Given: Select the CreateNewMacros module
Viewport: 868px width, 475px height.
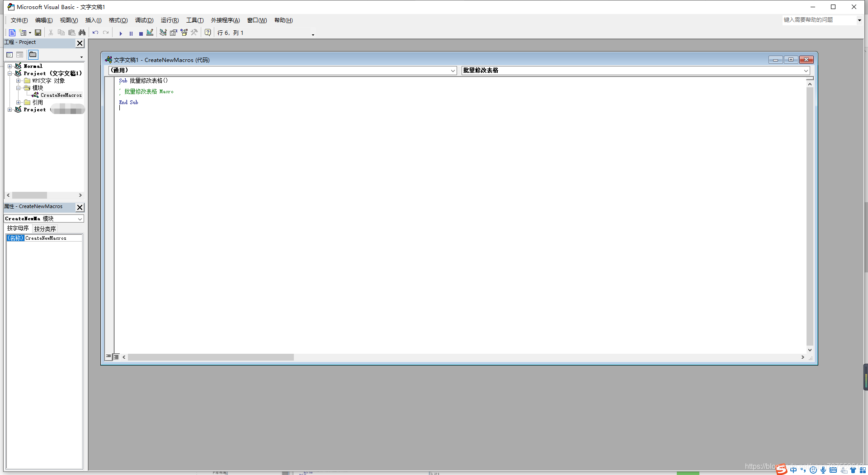Looking at the screenshot, I should click(61, 95).
